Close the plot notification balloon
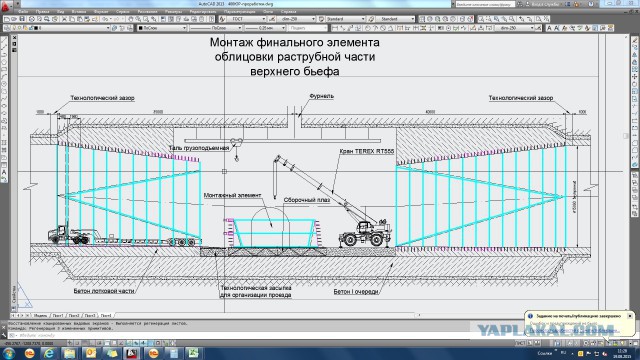This screenshot has height=360, width=640. pos(630,316)
